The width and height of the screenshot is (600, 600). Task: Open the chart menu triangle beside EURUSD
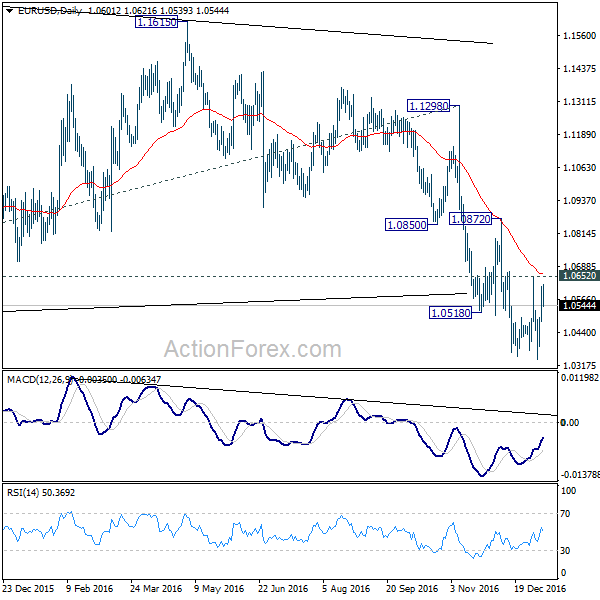click(10, 11)
